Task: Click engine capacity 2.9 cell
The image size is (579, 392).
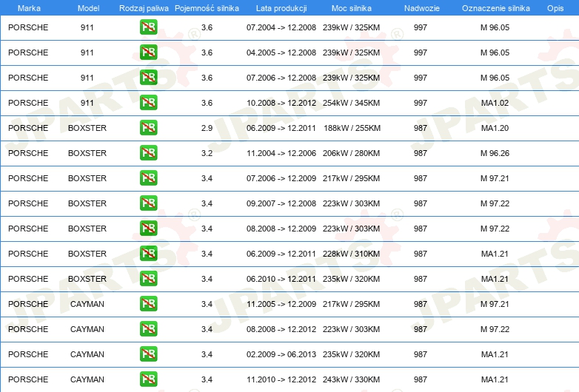Action: (207, 128)
